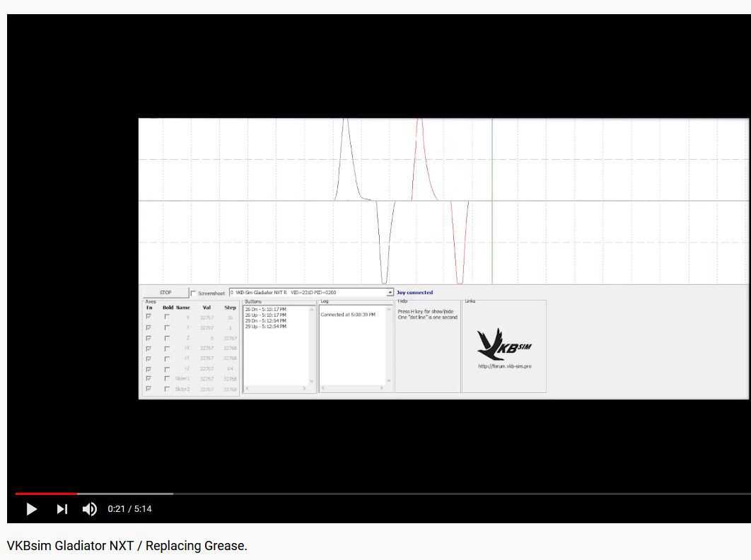751x560 pixels.
Task: Skip to the next video
Action: click(62, 509)
